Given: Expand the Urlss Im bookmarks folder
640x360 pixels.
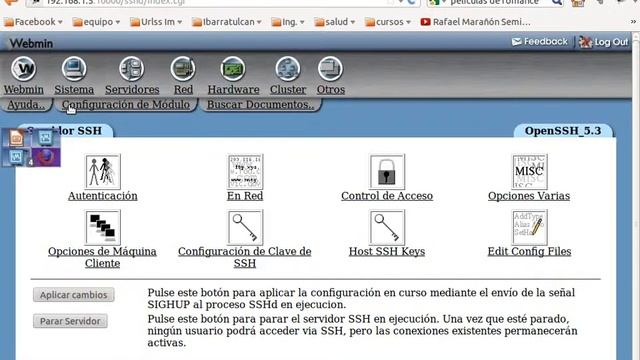Looking at the screenshot, I should 156,22.
